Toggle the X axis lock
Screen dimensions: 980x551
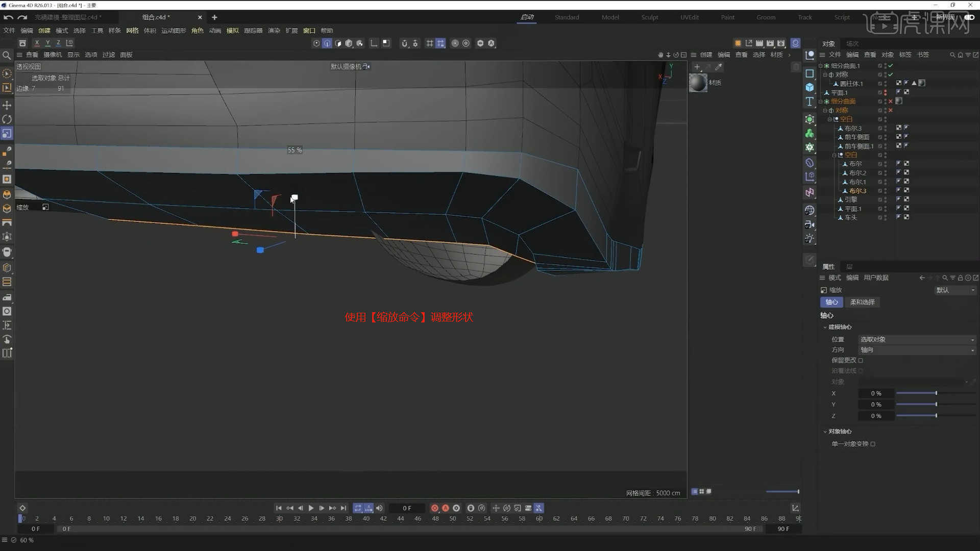37,43
